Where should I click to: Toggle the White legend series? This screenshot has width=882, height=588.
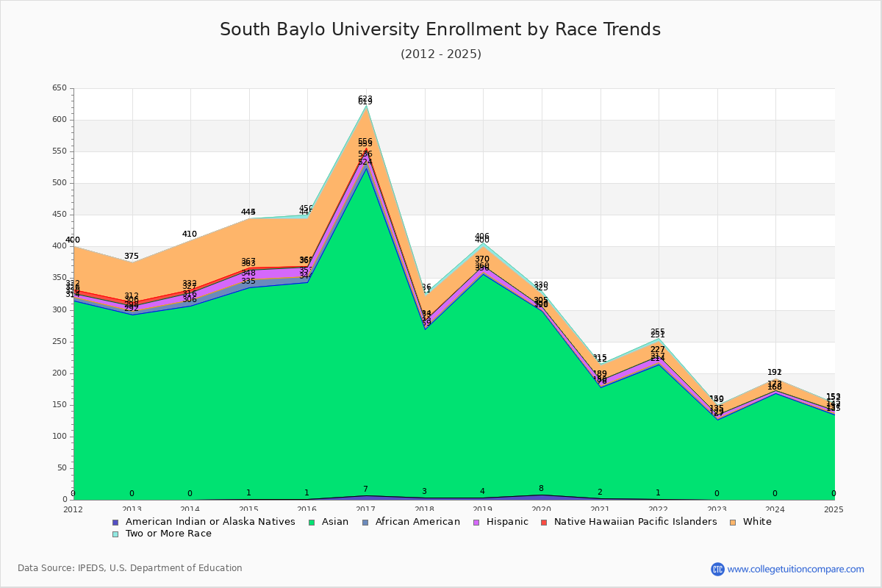(750, 522)
